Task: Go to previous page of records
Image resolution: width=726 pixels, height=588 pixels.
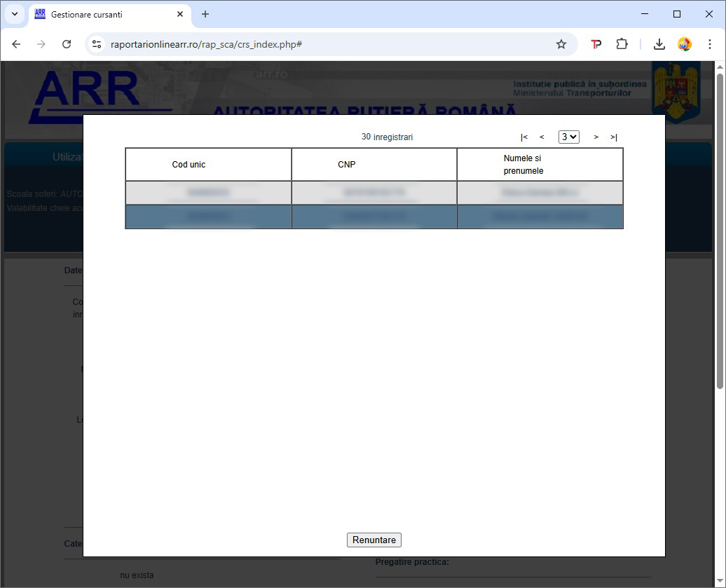Action: pyautogui.click(x=542, y=137)
